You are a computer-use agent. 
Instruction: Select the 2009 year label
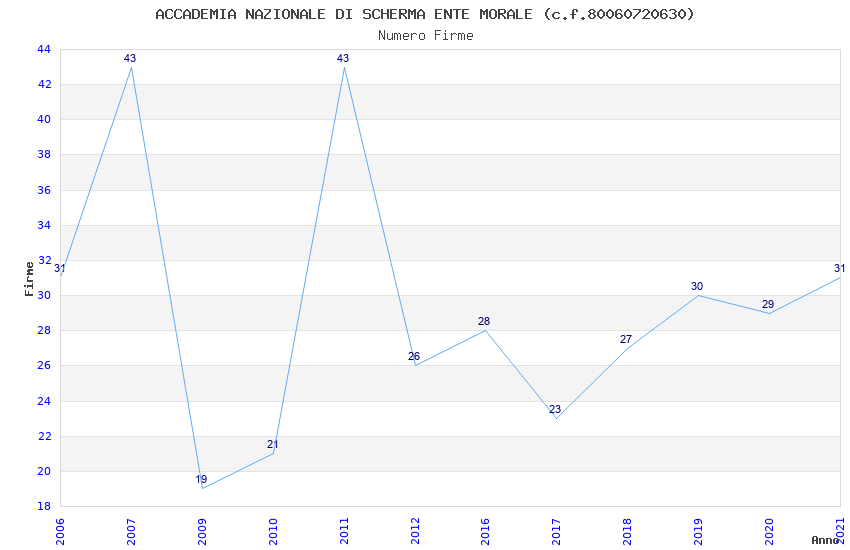[x=202, y=532]
